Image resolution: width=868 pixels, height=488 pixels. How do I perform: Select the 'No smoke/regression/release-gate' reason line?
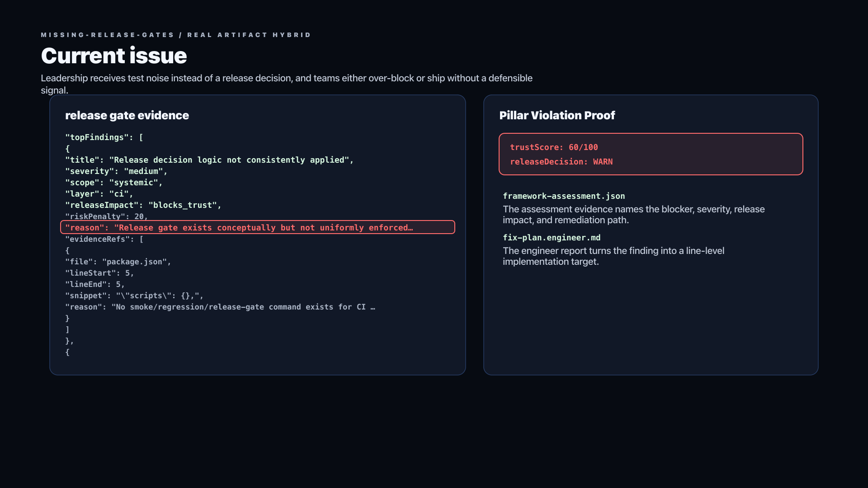point(220,307)
